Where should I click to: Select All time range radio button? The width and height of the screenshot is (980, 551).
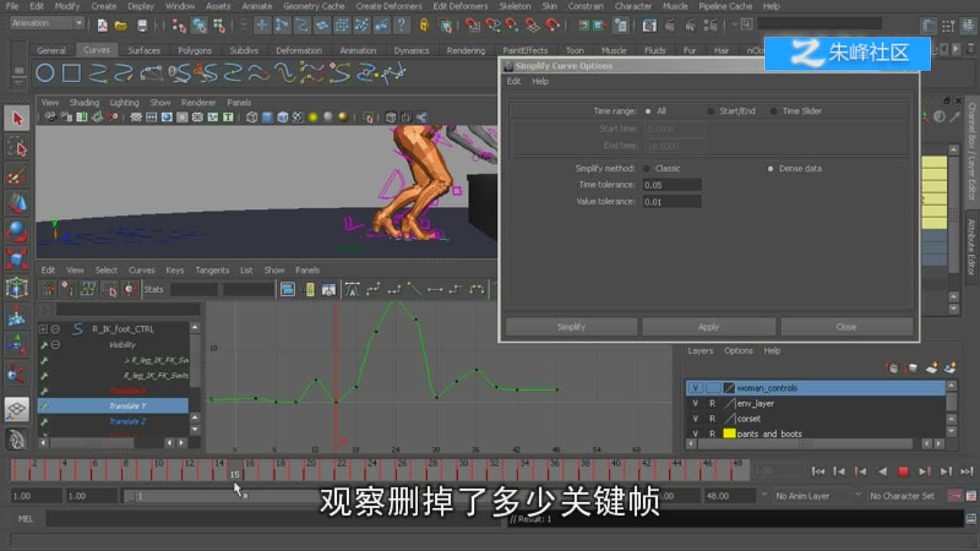(648, 111)
